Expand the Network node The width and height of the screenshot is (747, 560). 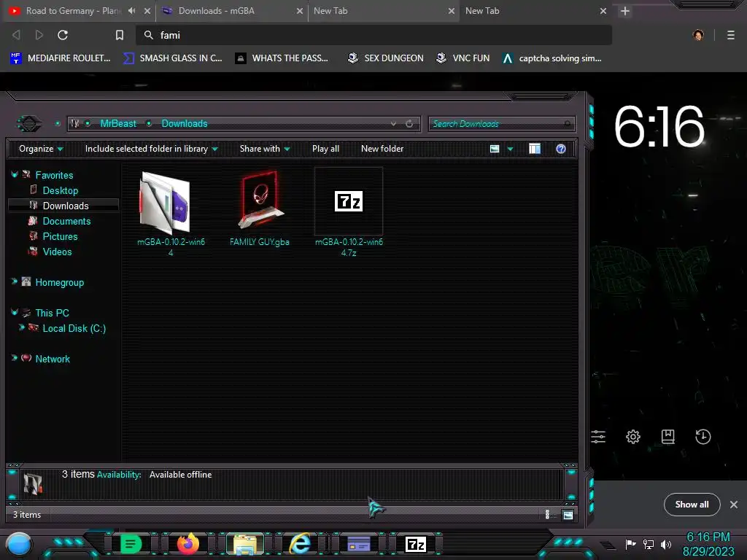click(15, 358)
